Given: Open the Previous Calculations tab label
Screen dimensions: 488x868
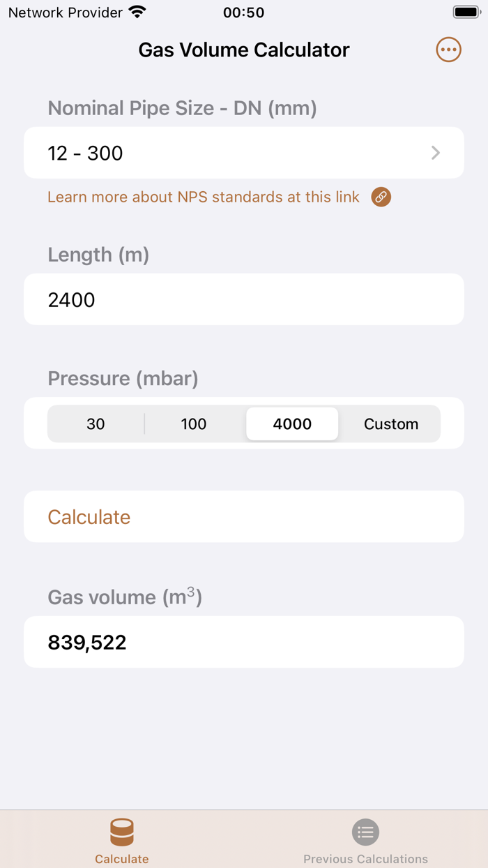Looking at the screenshot, I should click(365, 859).
